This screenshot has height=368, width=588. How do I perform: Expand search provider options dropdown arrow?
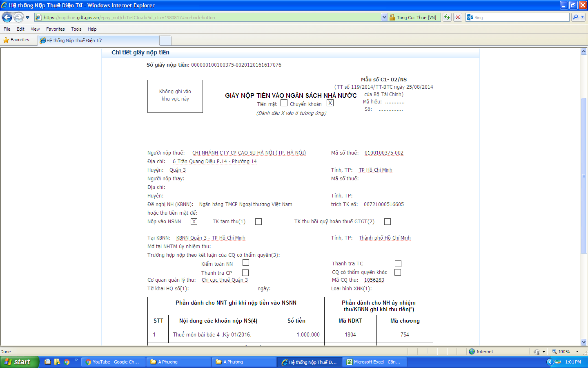(583, 17)
